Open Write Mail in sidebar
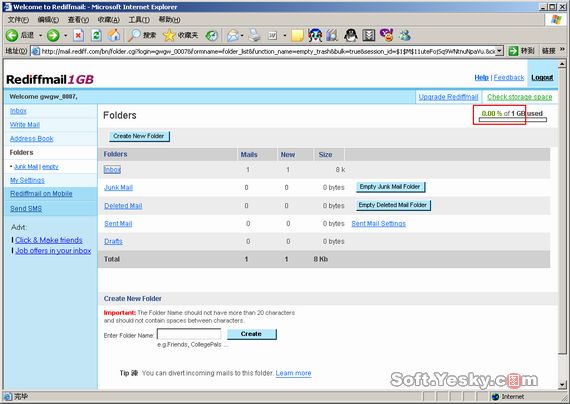570x404 pixels. (x=25, y=125)
